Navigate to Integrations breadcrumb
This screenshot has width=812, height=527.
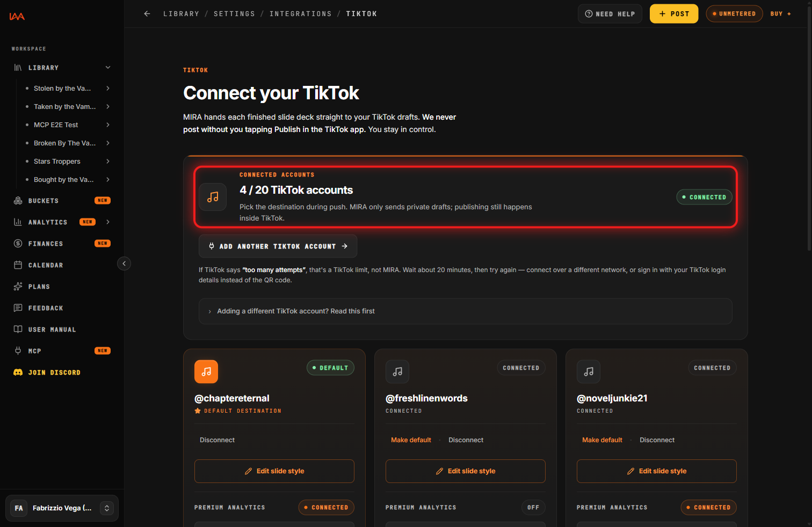(300, 14)
